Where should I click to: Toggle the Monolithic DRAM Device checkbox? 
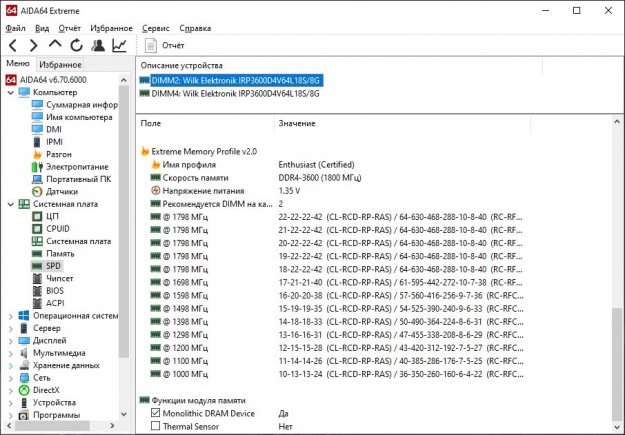coord(155,412)
